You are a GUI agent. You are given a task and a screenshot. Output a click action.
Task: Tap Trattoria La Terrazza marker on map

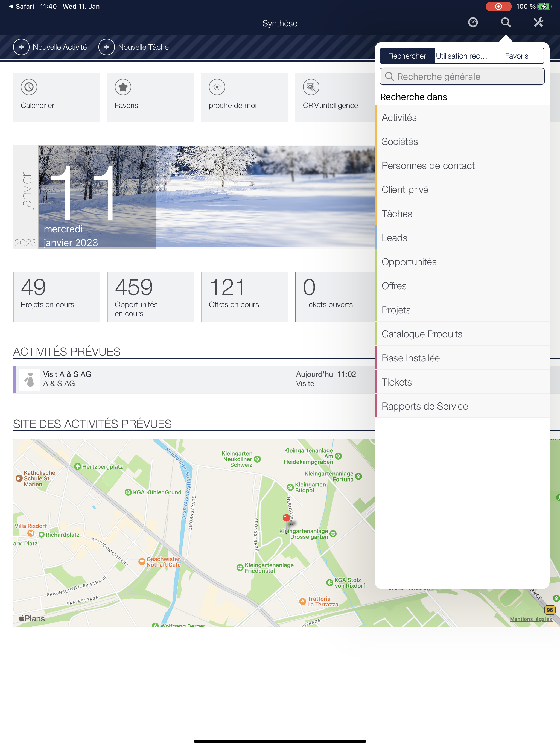coord(303,602)
